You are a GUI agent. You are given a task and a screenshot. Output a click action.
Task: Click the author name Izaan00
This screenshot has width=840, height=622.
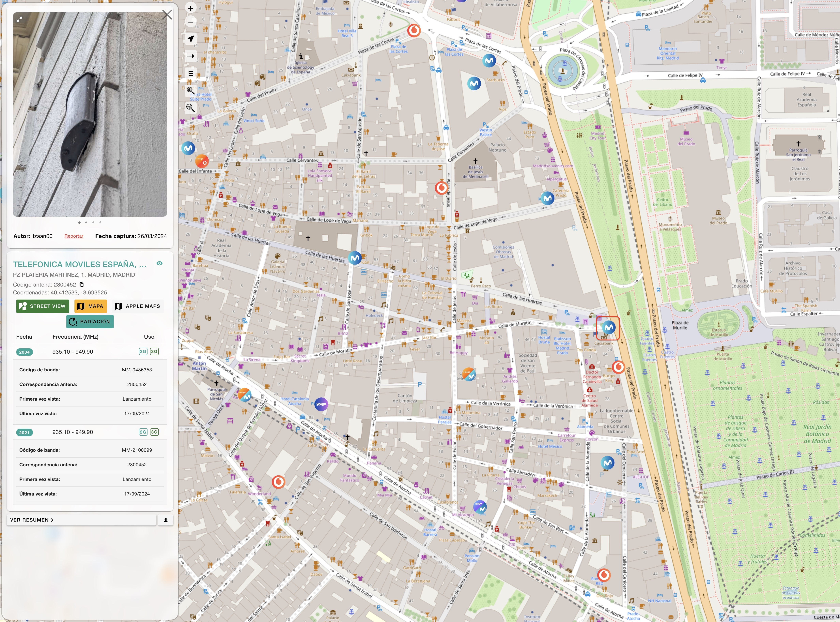pyautogui.click(x=43, y=236)
